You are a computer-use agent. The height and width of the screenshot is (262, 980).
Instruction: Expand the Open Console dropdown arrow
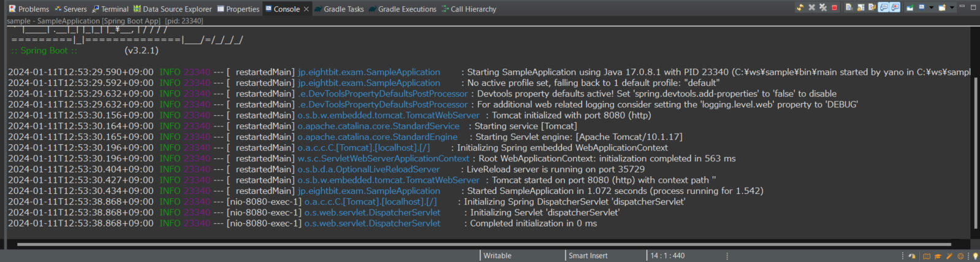pos(952,7)
